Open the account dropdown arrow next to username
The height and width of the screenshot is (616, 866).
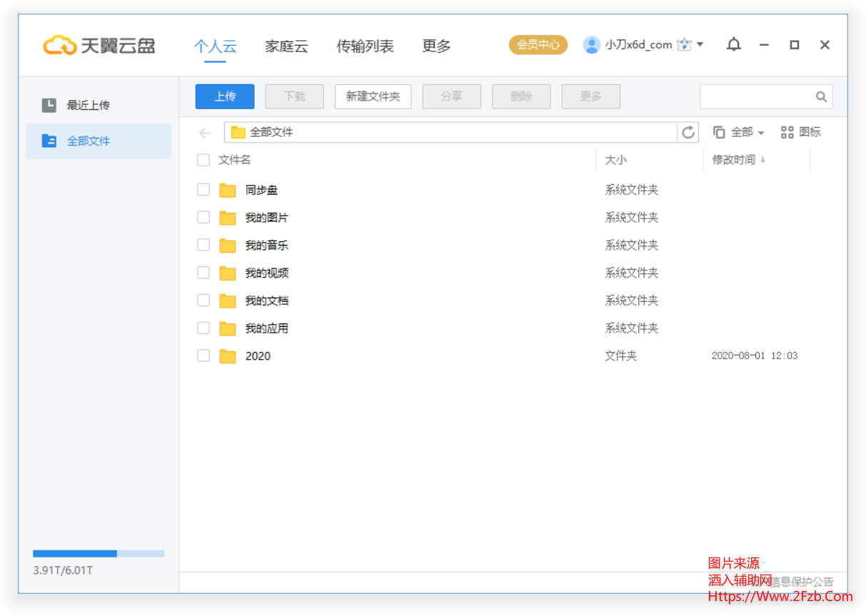pyautogui.click(x=700, y=44)
